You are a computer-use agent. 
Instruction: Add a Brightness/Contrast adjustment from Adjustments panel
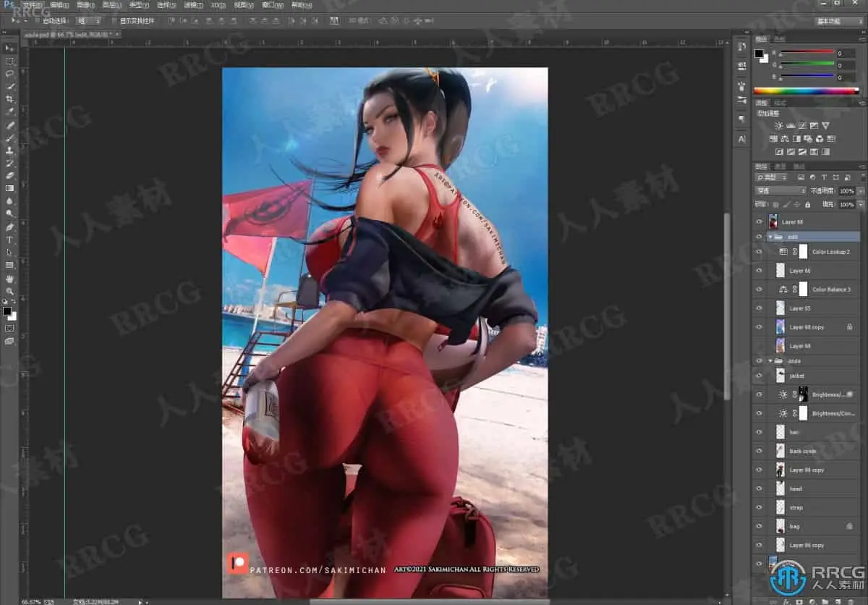coord(778,126)
